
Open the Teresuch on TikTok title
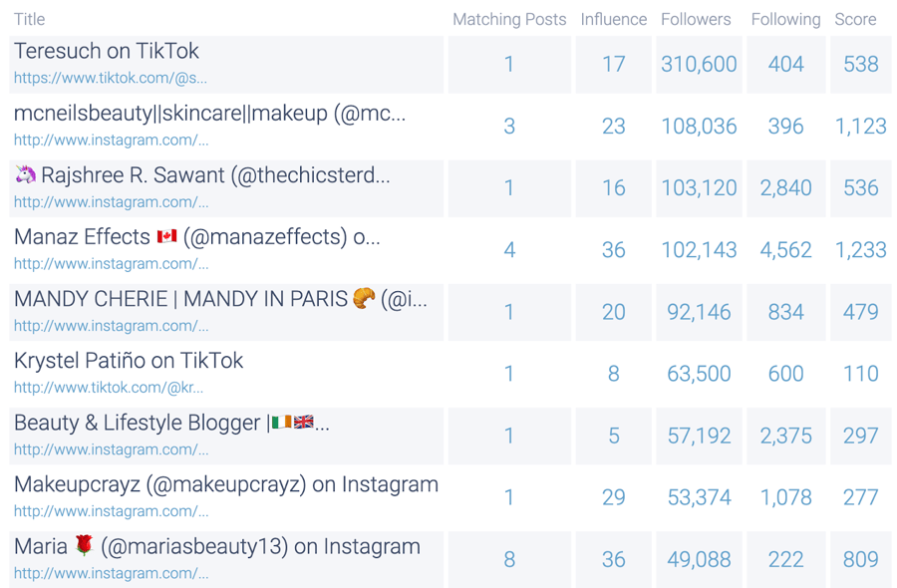(107, 52)
